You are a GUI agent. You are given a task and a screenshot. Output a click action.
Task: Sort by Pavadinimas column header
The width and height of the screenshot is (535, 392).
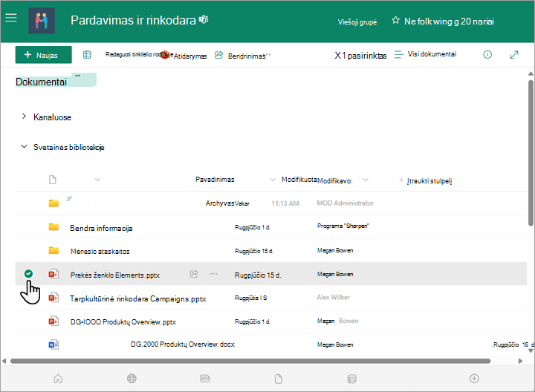pos(215,180)
